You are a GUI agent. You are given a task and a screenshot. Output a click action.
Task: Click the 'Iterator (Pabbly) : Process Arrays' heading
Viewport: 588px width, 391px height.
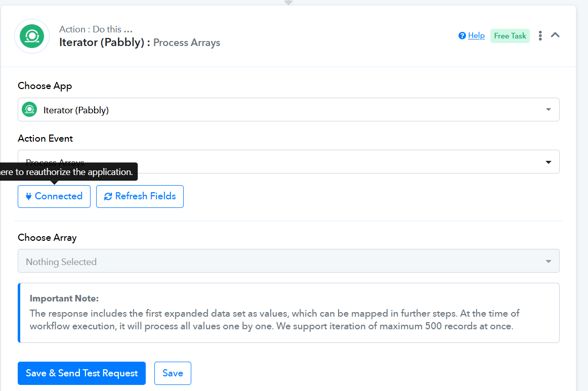click(x=140, y=42)
